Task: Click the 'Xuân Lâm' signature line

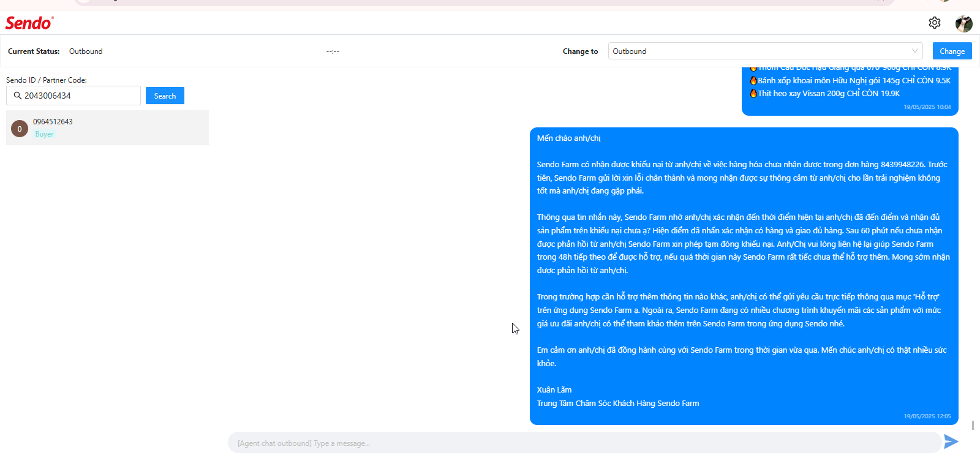Action: point(554,390)
